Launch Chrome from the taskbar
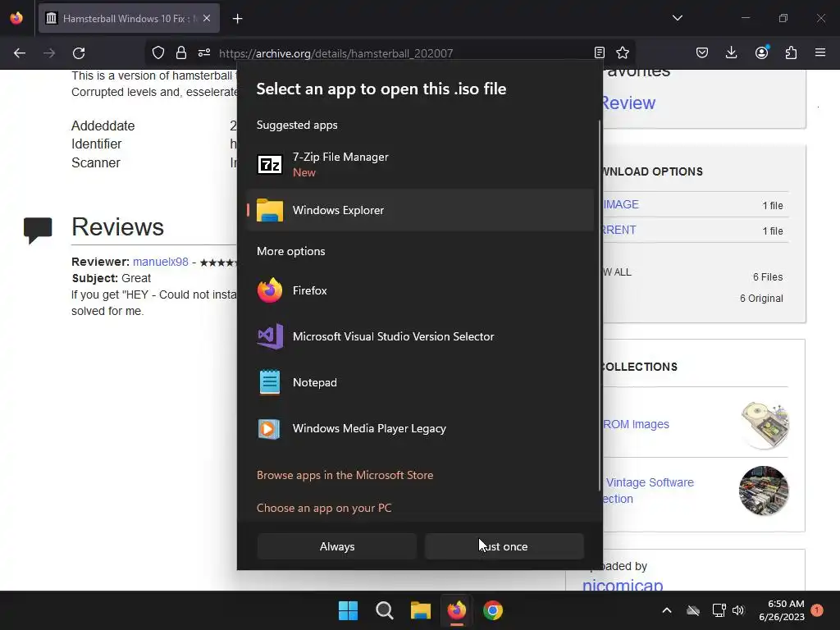Image resolution: width=840 pixels, height=630 pixels. 493,610
